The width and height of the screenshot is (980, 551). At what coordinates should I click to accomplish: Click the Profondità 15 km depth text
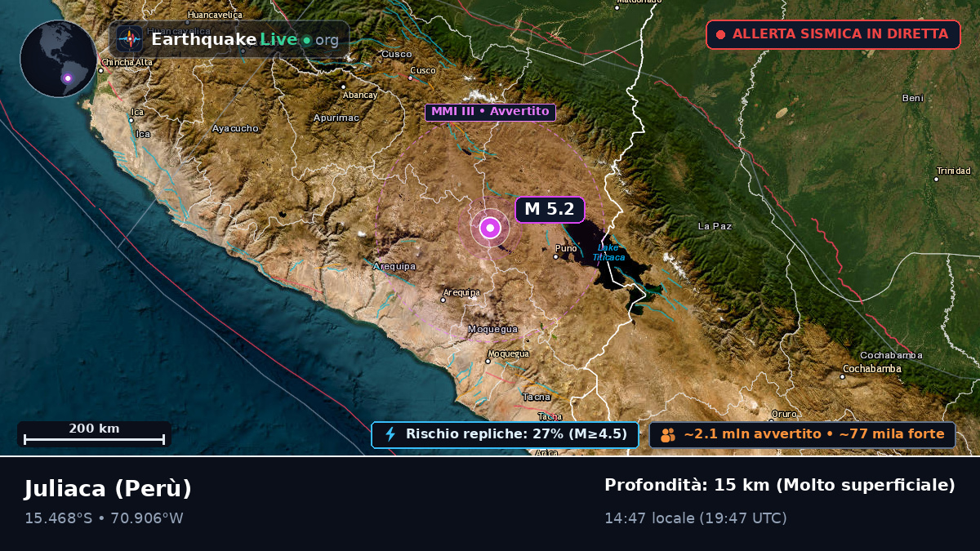[780, 485]
